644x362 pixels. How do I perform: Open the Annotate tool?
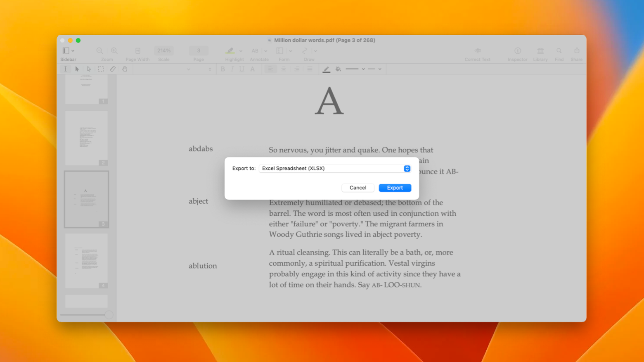(255, 51)
